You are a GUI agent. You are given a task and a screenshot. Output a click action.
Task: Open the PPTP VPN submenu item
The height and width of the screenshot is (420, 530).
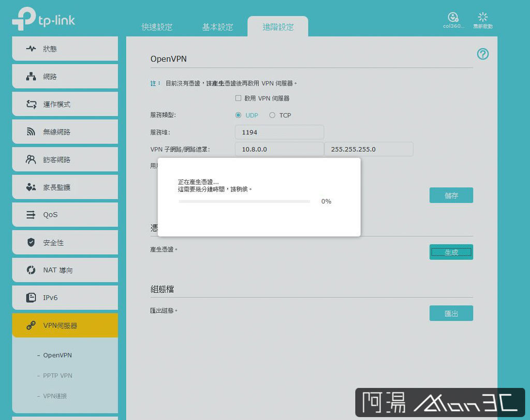[x=57, y=375]
